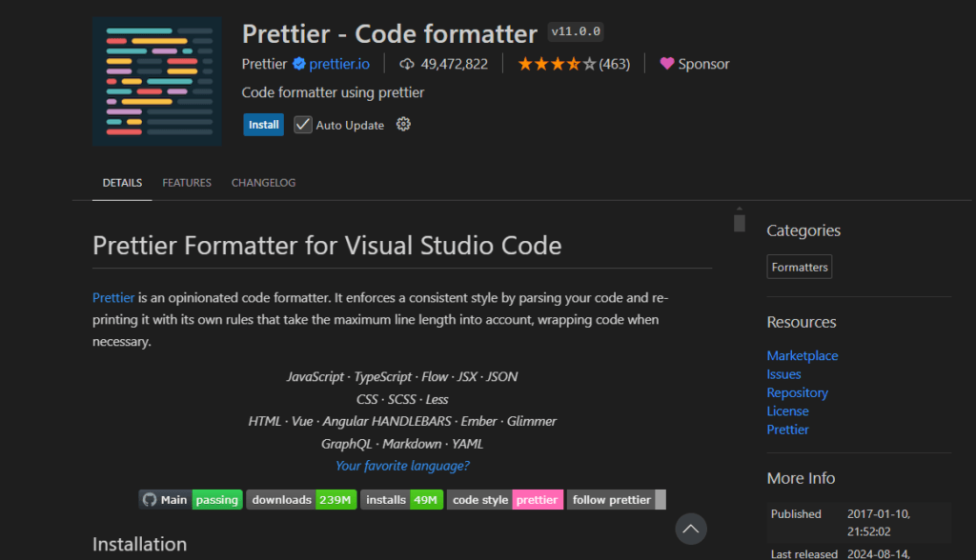This screenshot has width=976, height=560.
Task: Click the Categories heading
Action: (x=803, y=230)
